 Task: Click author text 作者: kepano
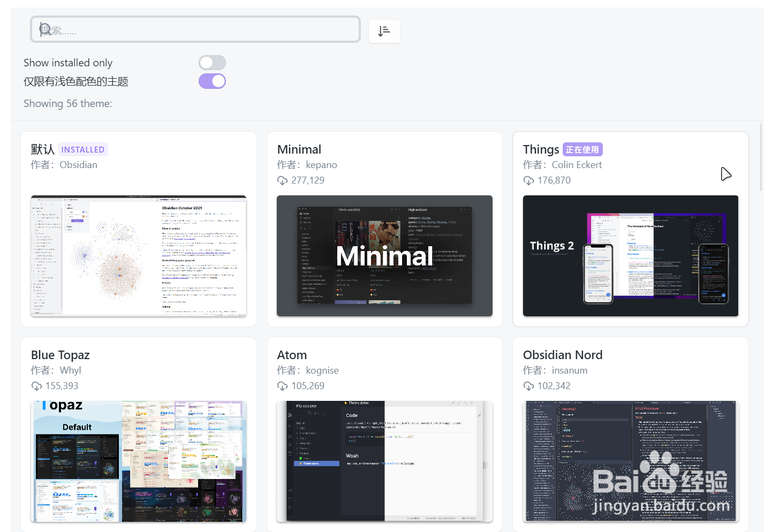point(307,165)
